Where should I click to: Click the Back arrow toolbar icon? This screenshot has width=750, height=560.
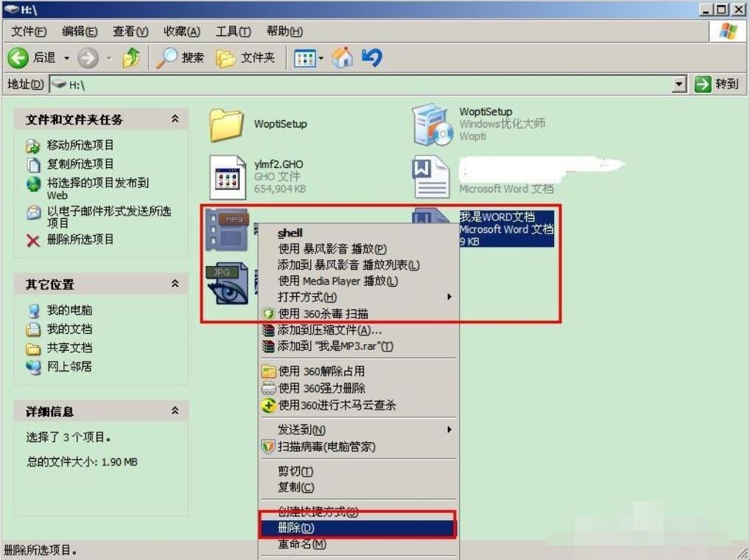[x=19, y=57]
